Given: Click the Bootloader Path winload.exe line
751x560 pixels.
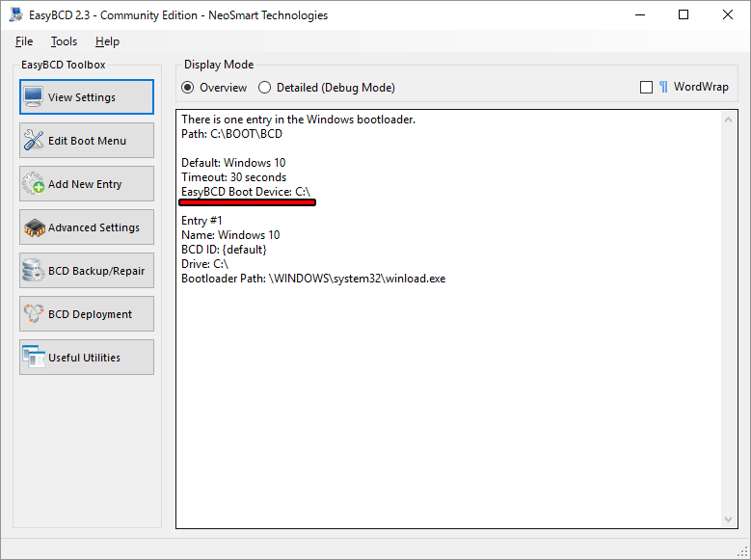Looking at the screenshot, I should (313, 279).
